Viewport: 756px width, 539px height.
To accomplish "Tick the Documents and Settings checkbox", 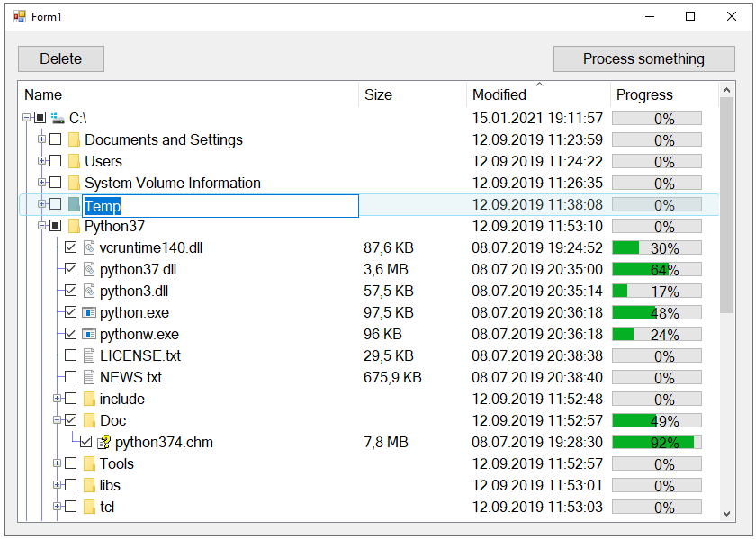I will point(56,139).
